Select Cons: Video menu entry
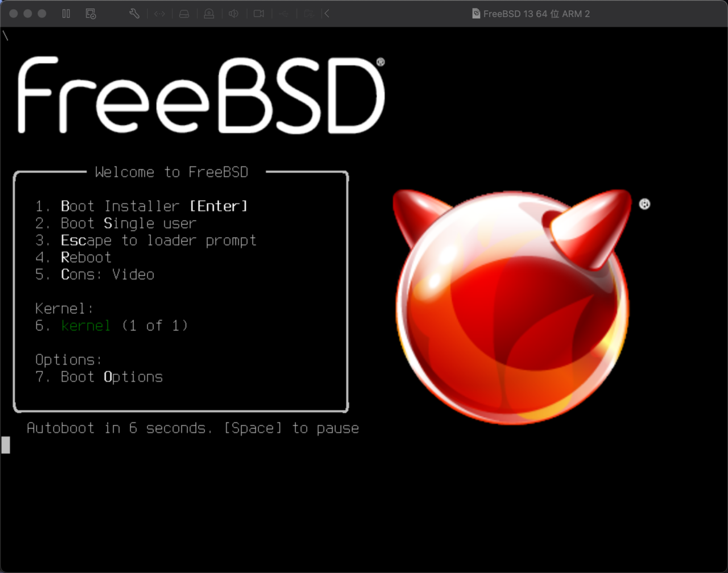This screenshot has height=573, width=728. point(94,274)
